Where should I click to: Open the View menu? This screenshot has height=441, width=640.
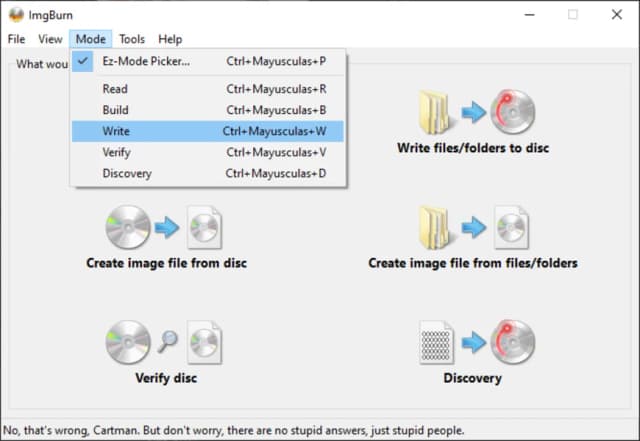pos(50,39)
